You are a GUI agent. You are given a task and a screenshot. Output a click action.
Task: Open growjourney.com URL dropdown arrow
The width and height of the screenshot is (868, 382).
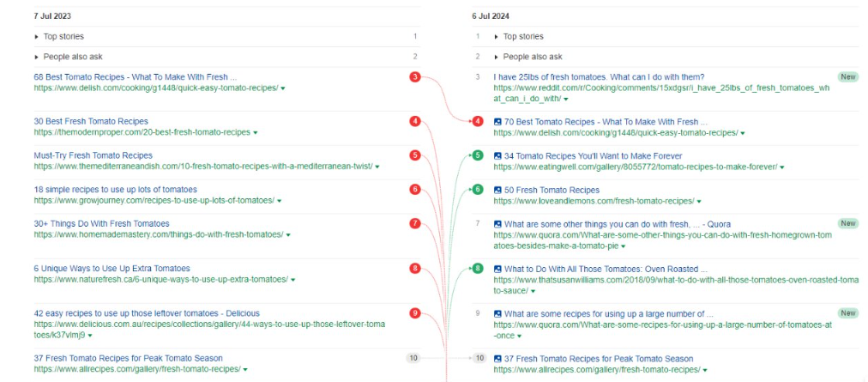point(279,201)
